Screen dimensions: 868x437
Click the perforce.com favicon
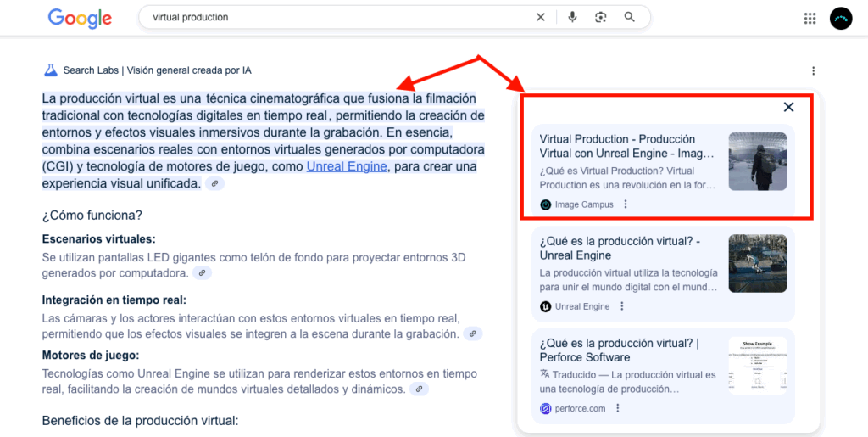tap(545, 408)
